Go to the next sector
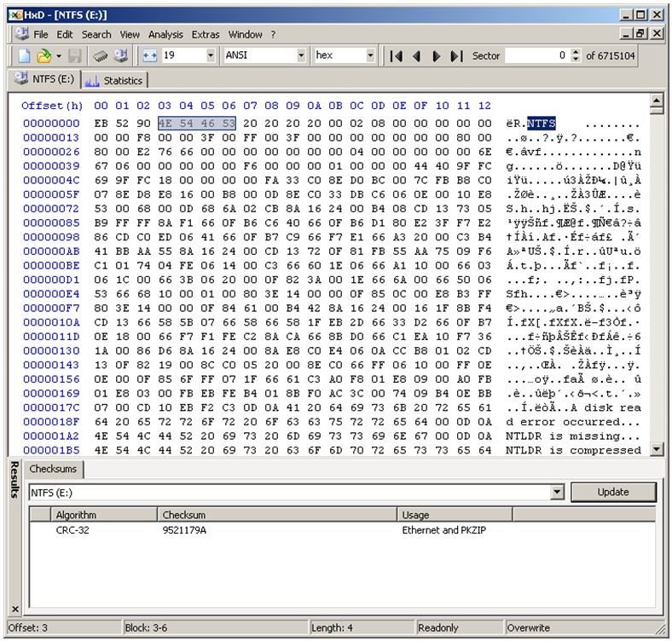672x641 pixels. [x=437, y=56]
